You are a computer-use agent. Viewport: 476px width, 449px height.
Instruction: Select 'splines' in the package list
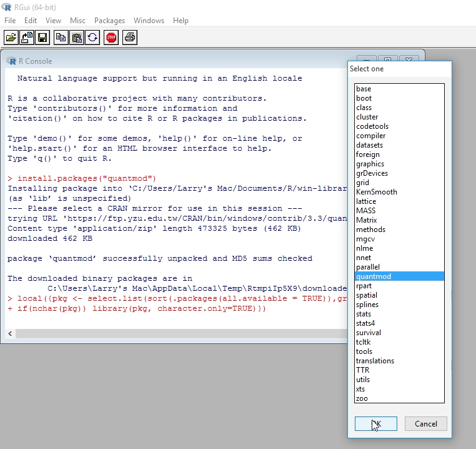(x=399, y=305)
